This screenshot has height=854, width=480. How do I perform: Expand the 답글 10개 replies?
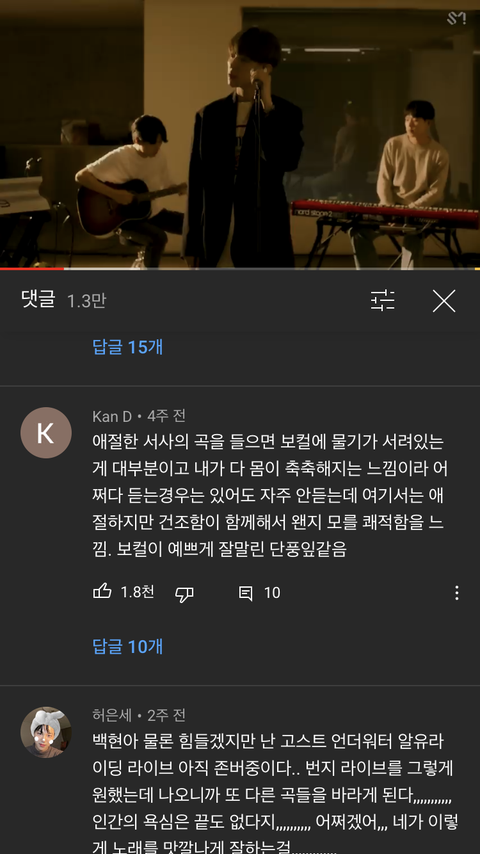(128, 646)
